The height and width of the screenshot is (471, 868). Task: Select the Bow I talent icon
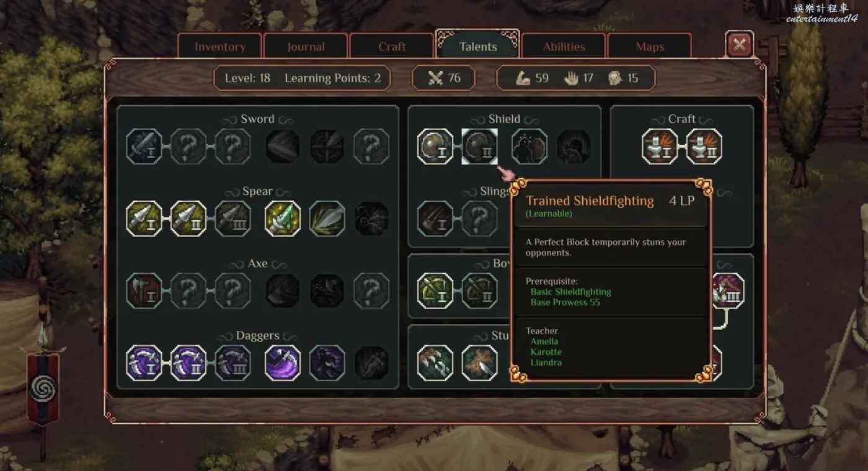click(x=435, y=291)
